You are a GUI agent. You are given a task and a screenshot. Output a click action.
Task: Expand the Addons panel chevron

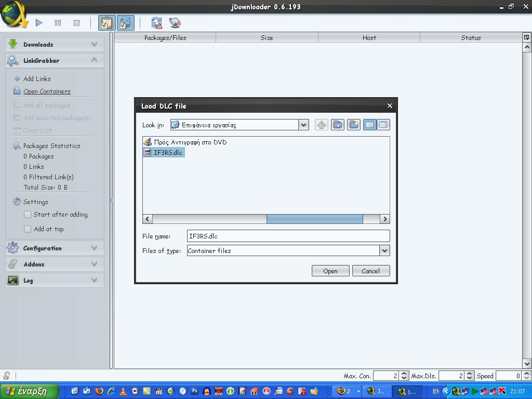click(95, 264)
